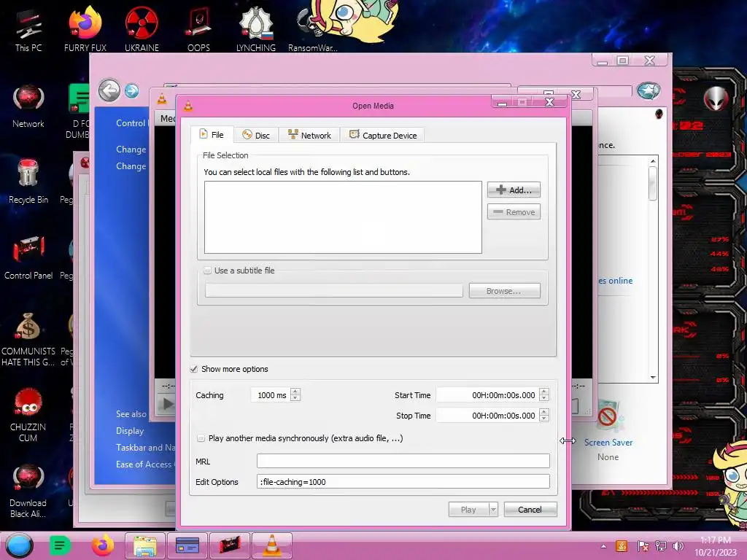Open the LYNCHING desktop shortcut
Screen dimensions: 747x560
point(256,29)
